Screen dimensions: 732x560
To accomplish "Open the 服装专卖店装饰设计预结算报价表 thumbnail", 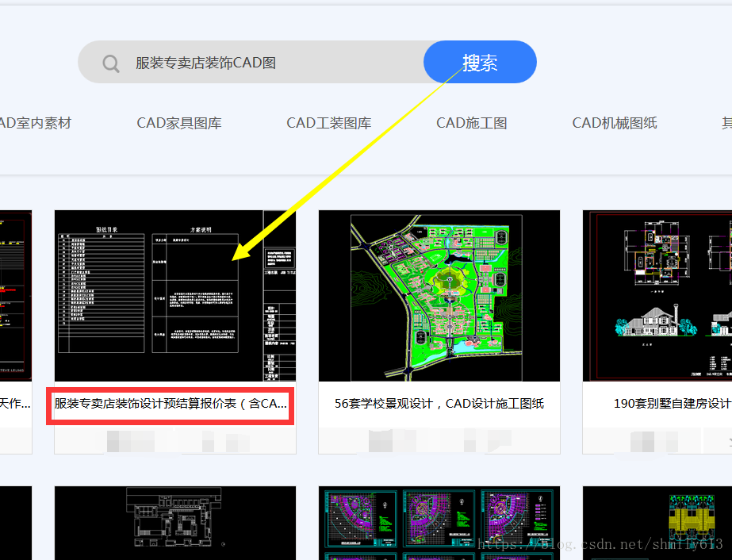I will tap(175, 296).
